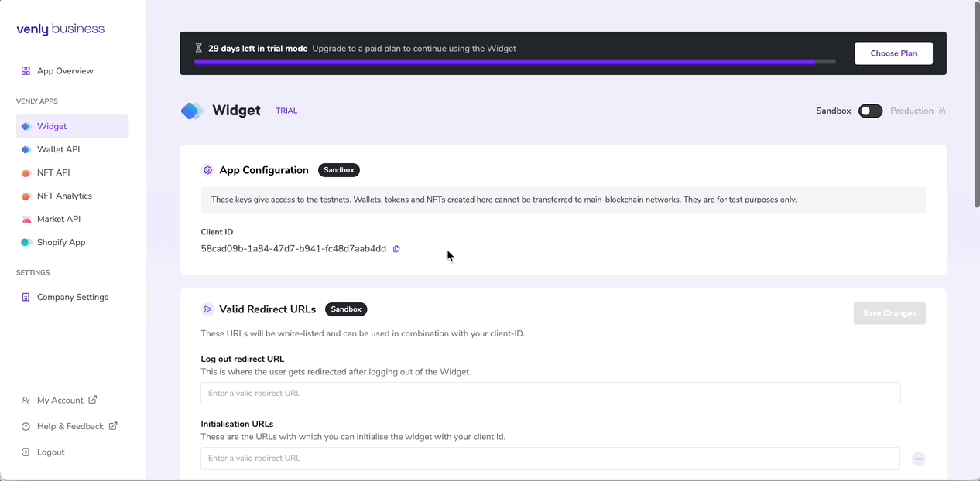Copy the Client ID with copy icon

396,249
